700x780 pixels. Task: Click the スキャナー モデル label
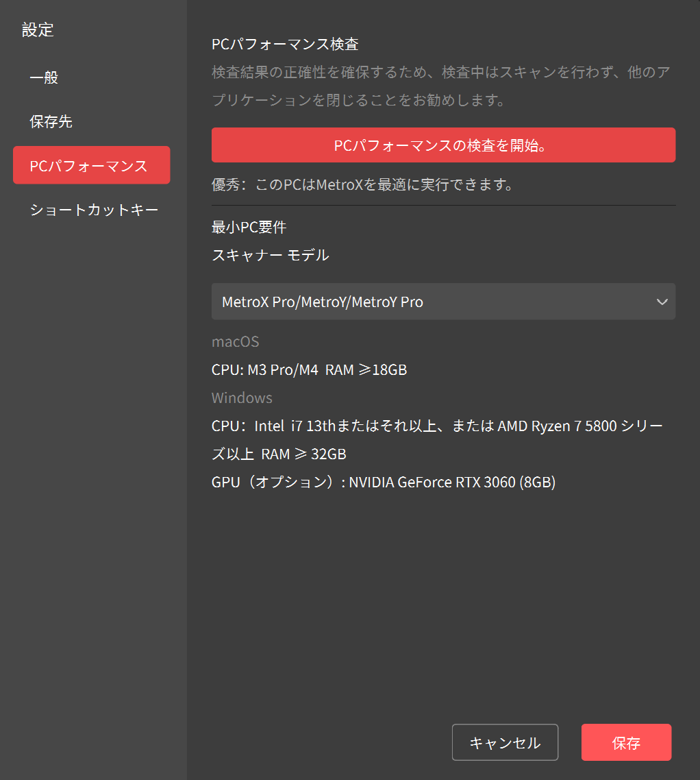click(x=270, y=254)
